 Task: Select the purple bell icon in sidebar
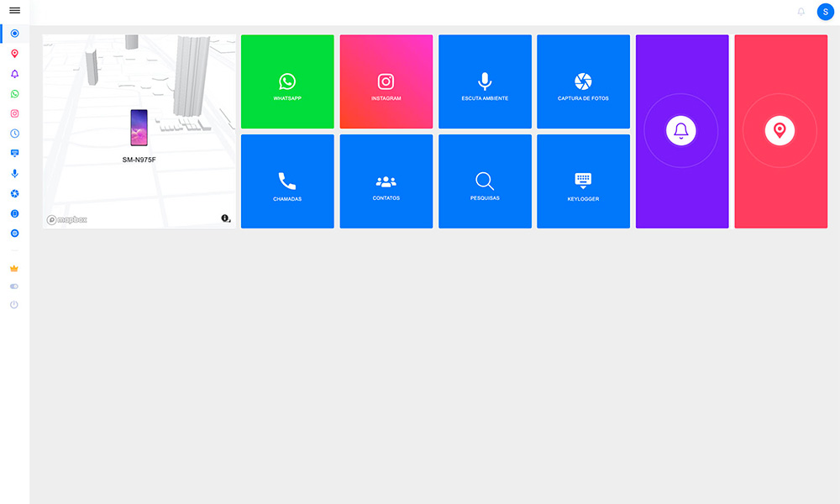click(x=14, y=74)
